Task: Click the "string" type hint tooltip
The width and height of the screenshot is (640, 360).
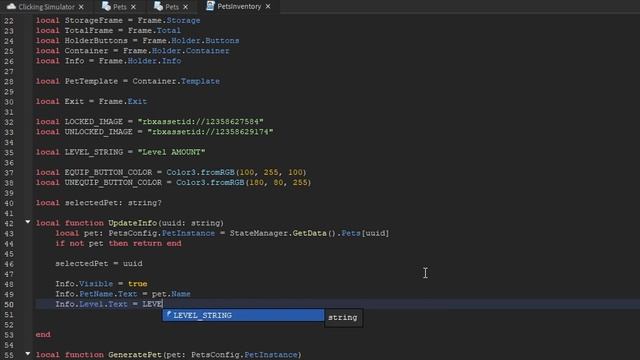Action: (343, 318)
